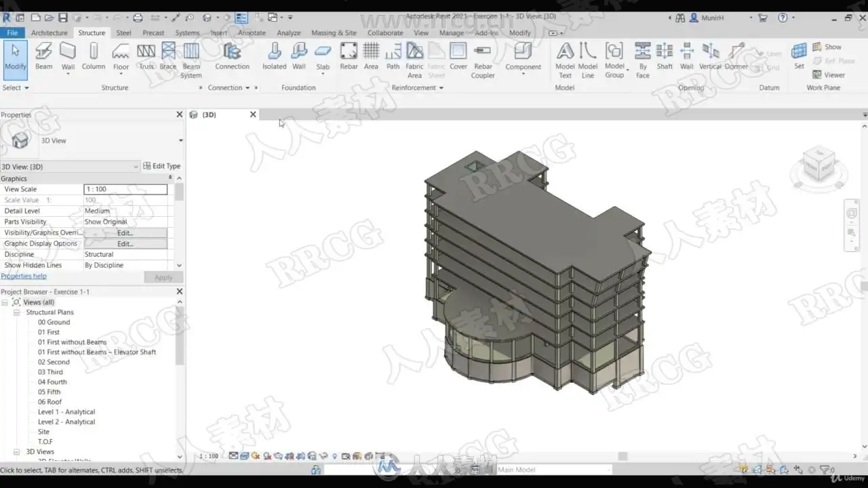
Task: Close the {3D} view tab
Action: click(253, 115)
